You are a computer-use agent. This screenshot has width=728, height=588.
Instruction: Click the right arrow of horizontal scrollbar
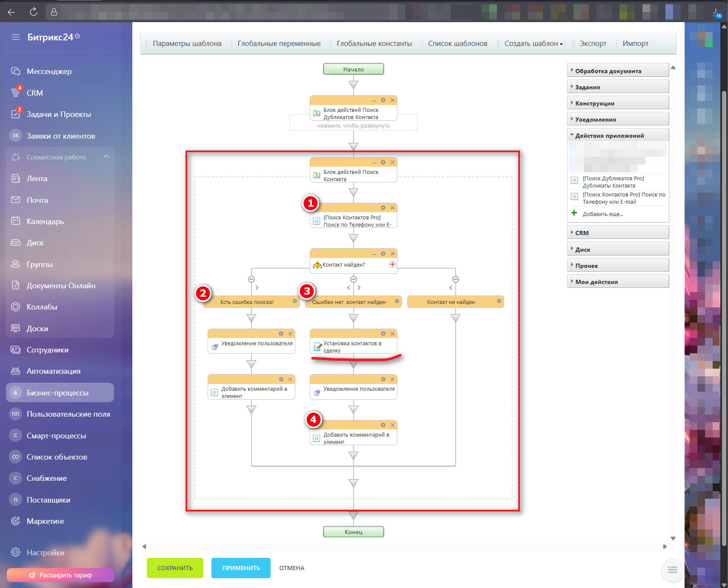(665, 547)
